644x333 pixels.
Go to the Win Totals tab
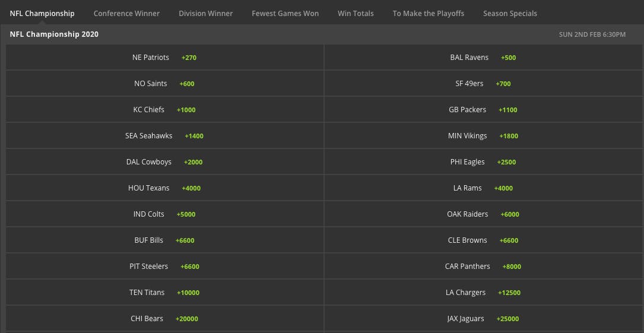356,13
